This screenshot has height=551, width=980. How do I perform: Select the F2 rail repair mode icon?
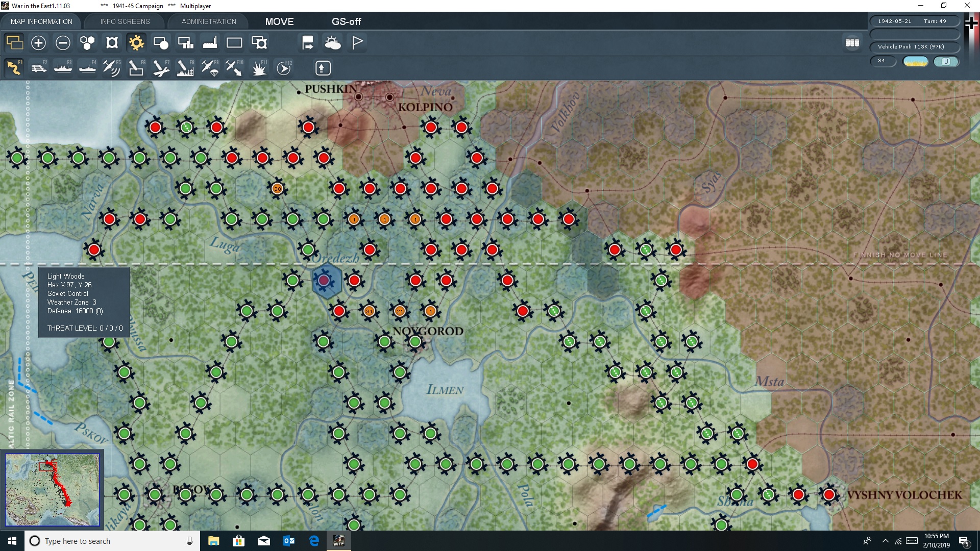[39, 68]
